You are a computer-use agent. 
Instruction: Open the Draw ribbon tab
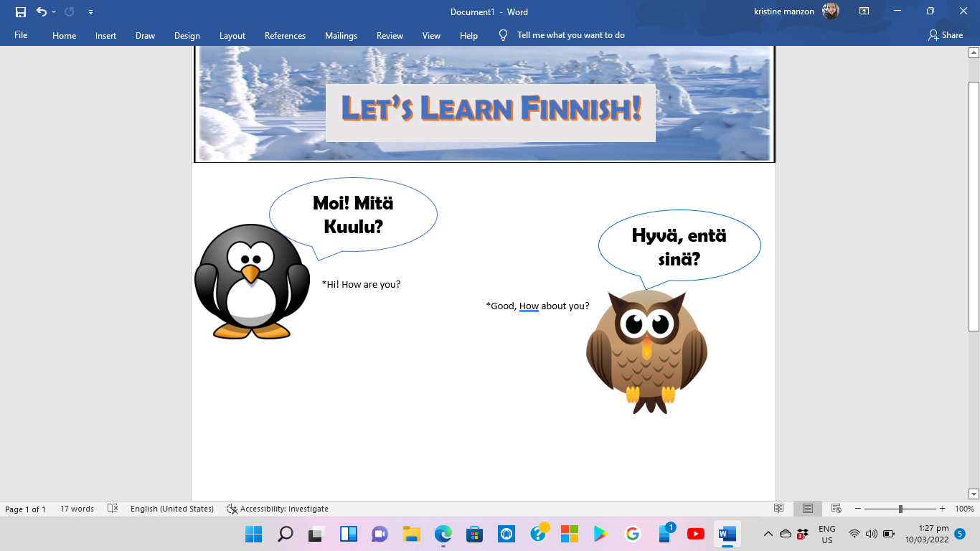pos(146,35)
